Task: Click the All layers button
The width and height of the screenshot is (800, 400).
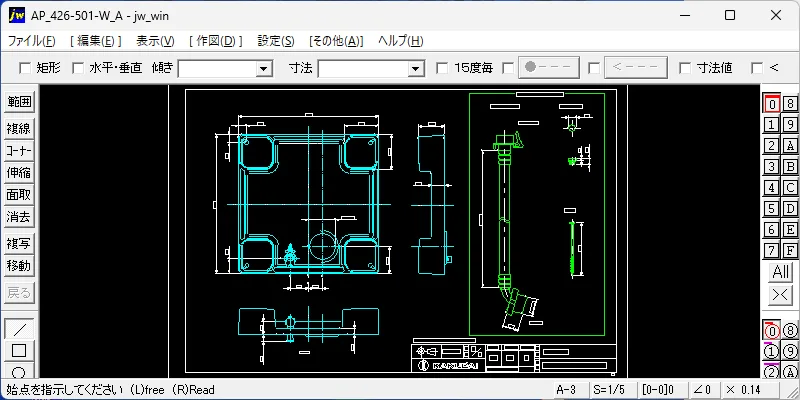Action: pyautogui.click(x=781, y=272)
